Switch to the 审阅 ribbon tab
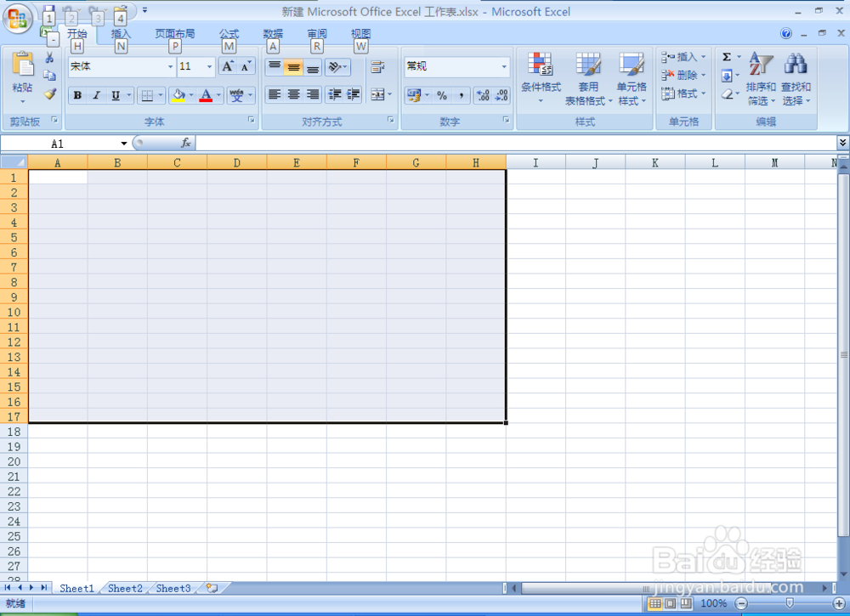 (316, 34)
